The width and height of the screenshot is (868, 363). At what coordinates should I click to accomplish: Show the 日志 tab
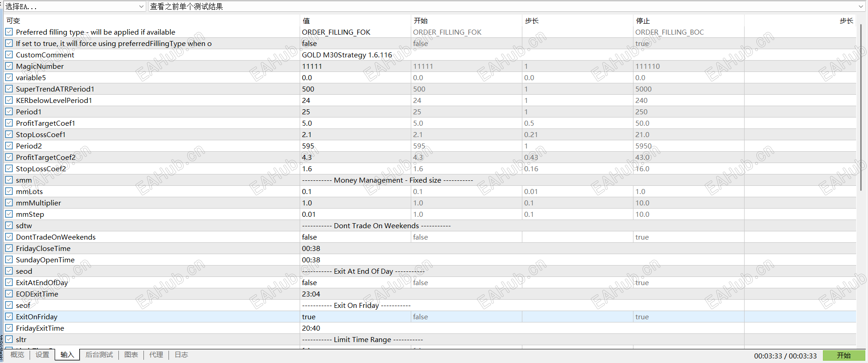181,355
